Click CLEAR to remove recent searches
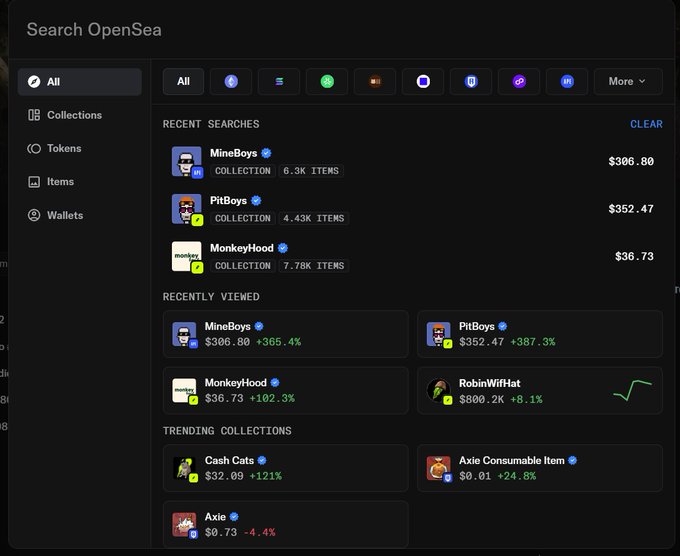680x556 pixels. pyautogui.click(x=646, y=124)
